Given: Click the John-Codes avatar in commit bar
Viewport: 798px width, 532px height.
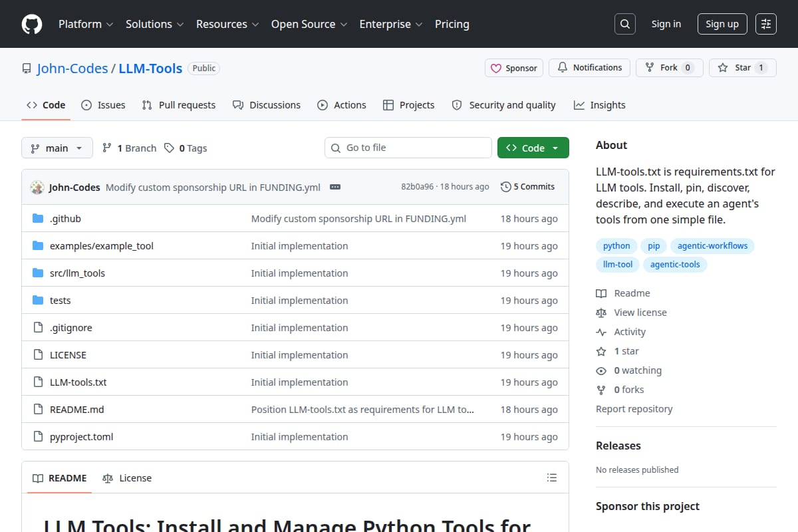Looking at the screenshot, I should pos(37,187).
